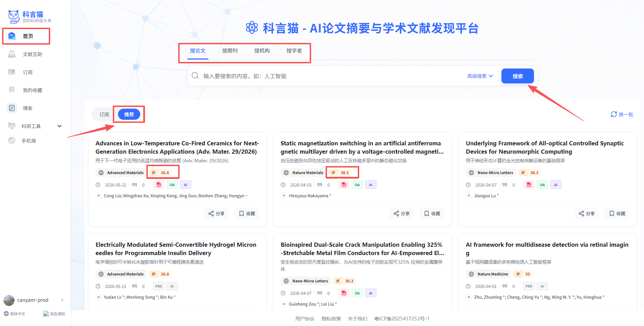The width and height of the screenshot is (644, 326).
Task: Share the Ceramics paper with 分享
Action: [x=217, y=214]
